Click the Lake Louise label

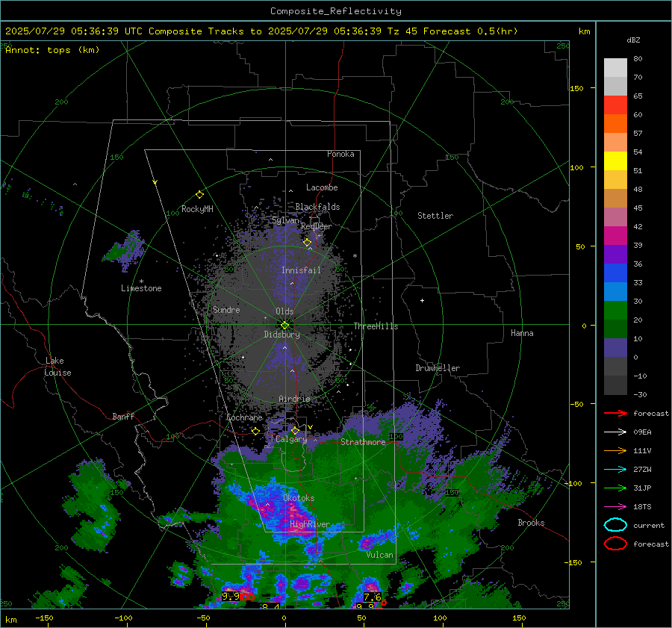57,367
